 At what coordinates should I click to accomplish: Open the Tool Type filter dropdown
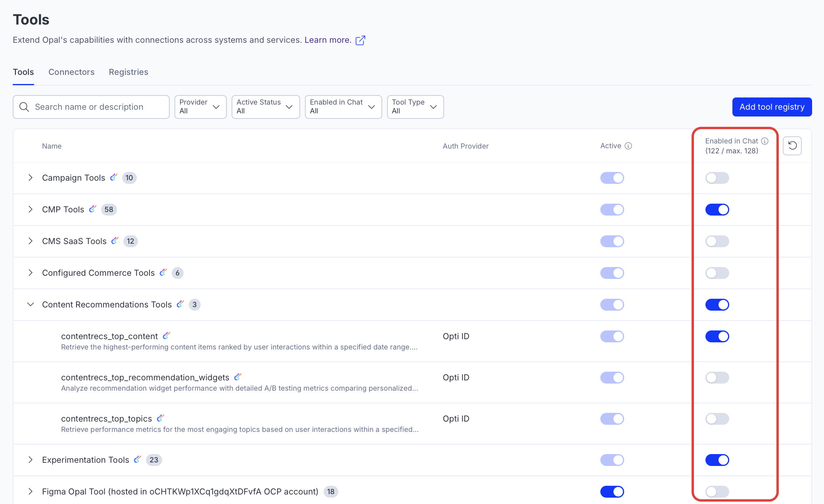click(415, 107)
